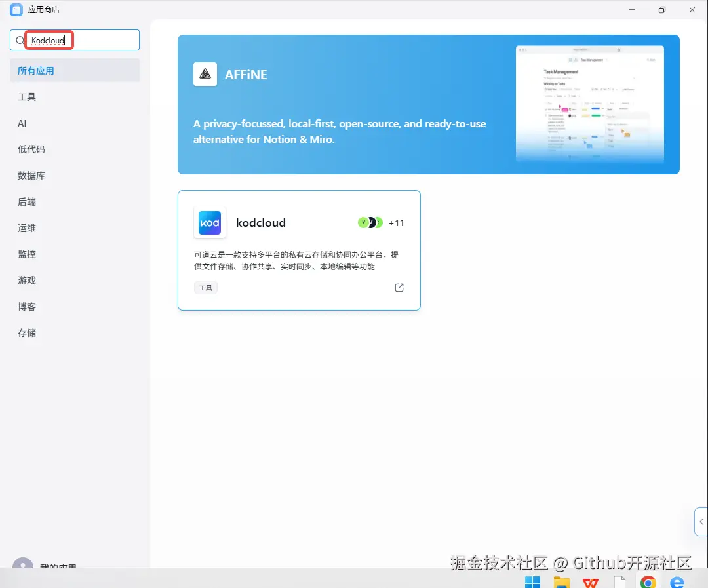Click the Kodcloud search input field

(x=75, y=40)
